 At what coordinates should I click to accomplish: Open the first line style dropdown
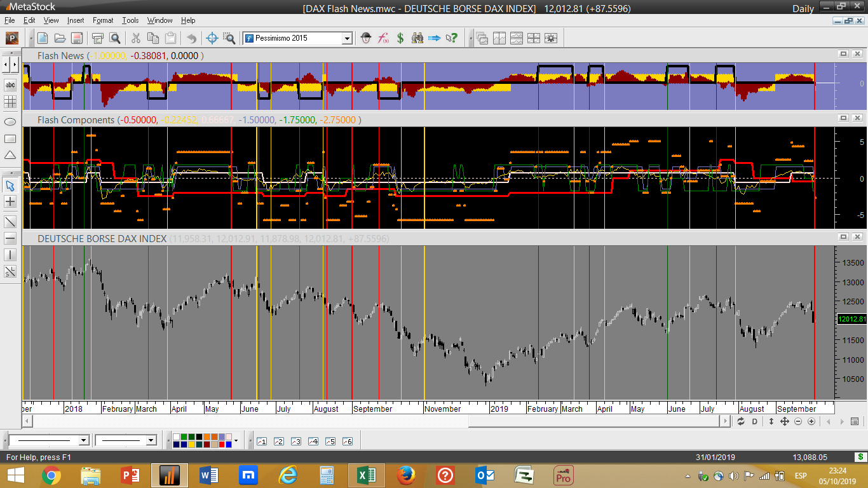[x=83, y=440]
